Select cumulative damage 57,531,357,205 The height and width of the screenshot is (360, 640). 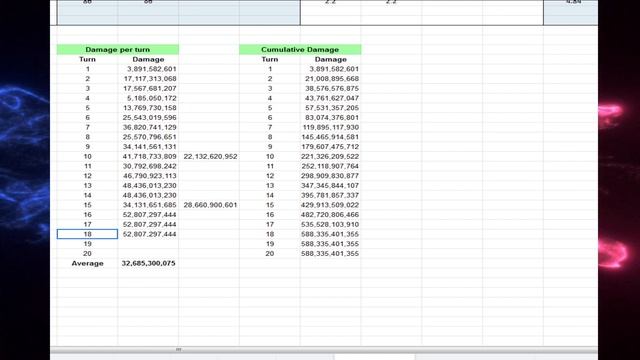coord(331,108)
